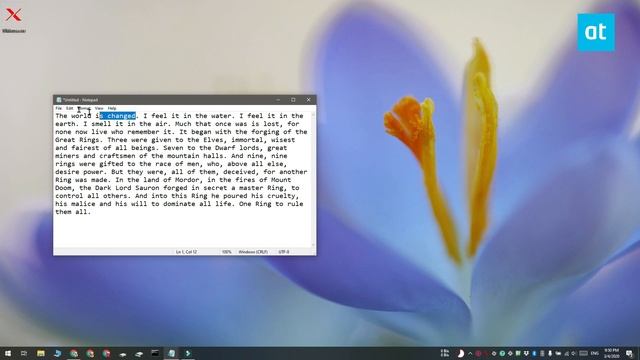Open the blue app next to File Explorer
Image resolution: width=640 pixels, height=360 pixels.
click(x=58, y=353)
